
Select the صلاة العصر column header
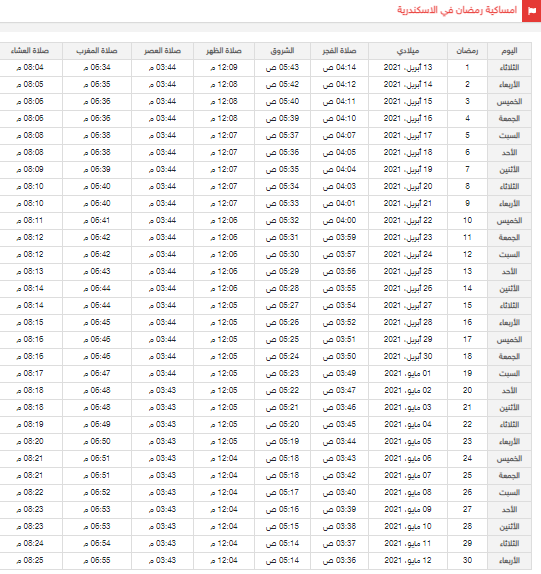[x=163, y=51]
